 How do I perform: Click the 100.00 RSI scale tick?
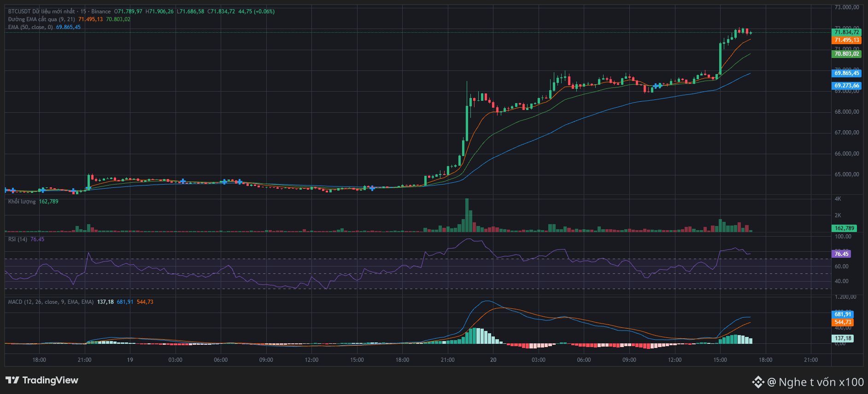843,237
